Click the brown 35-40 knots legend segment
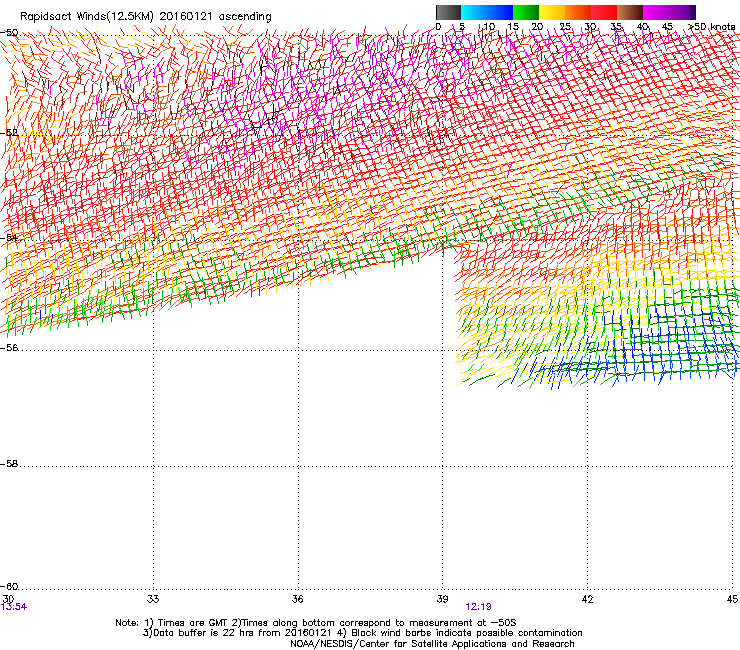The height and width of the screenshot is (650, 740). click(x=630, y=12)
